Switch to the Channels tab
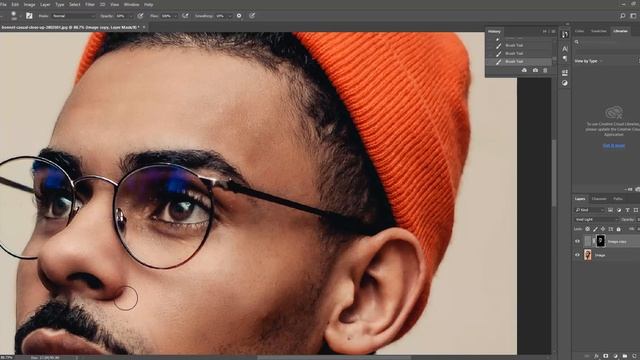The height and width of the screenshot is (360, 640). [599, 199]
